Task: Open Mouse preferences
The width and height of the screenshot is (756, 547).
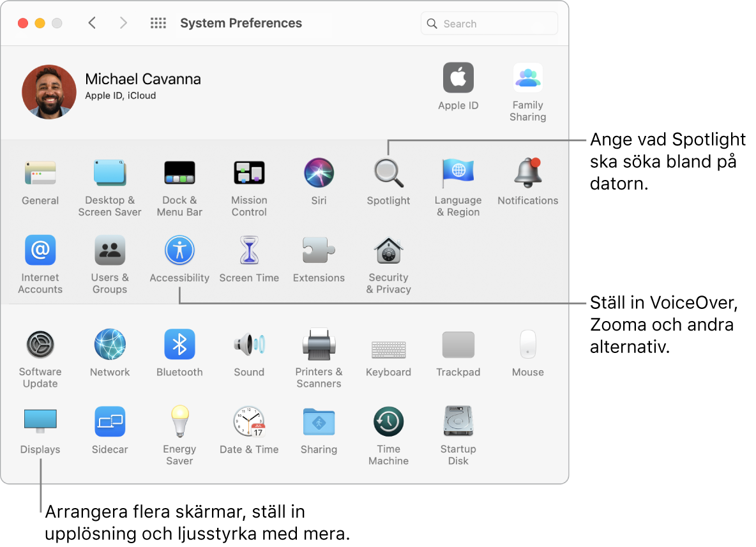Action: (x=528, y=345)
